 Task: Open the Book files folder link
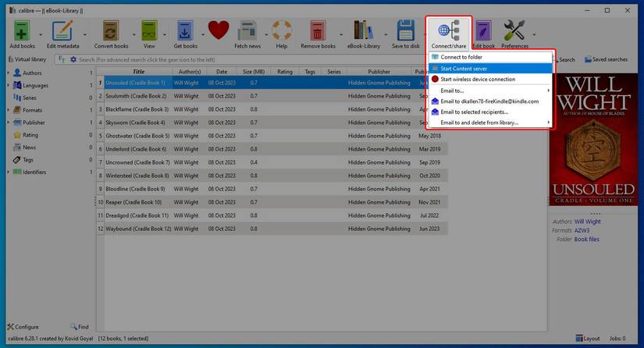[x=586, y=240]
